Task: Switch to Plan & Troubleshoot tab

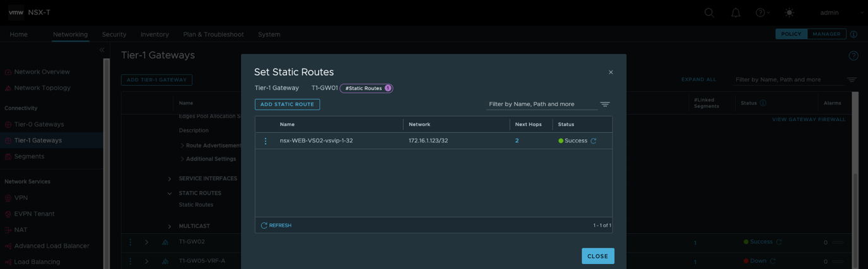Action: click(213, 35)
